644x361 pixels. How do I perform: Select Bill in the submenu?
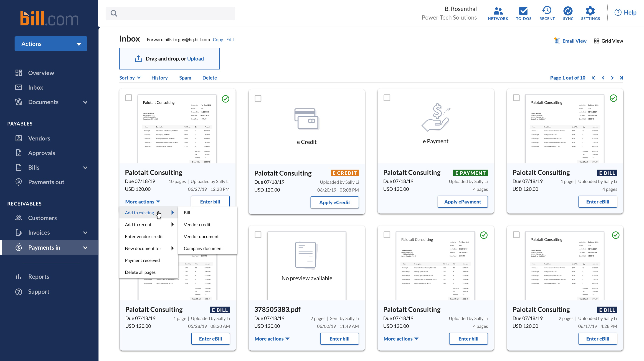[x=208, y=213]
